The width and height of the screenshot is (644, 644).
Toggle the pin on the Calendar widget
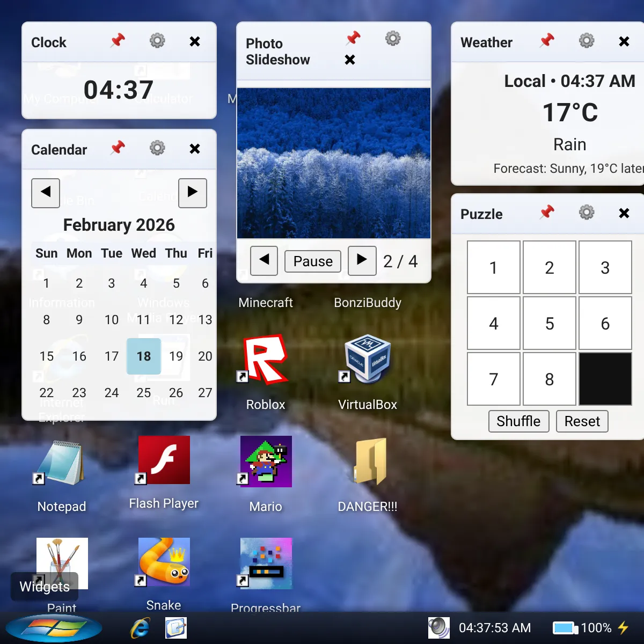coord(118,148)
